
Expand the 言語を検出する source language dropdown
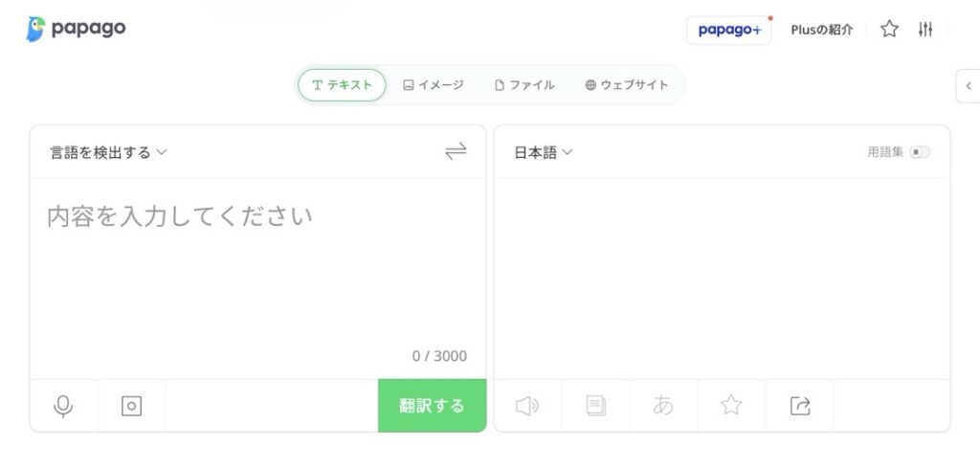[x=108, y=152]
